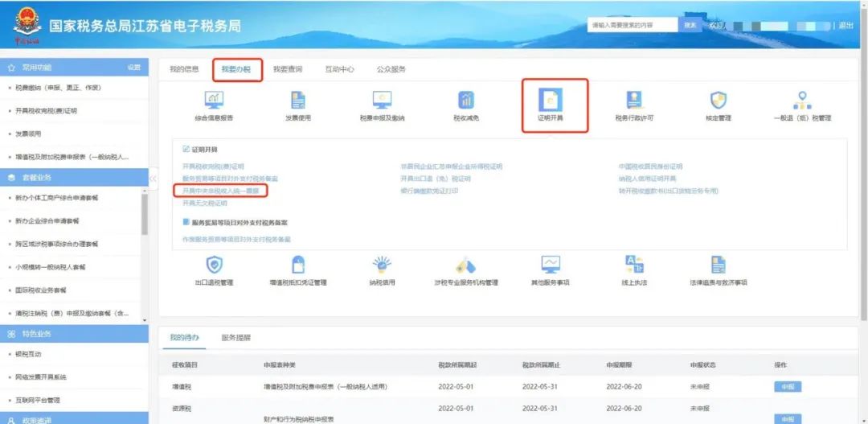Open the 增值税抵扣凭证管理 icon
868x424 pixels.
coord(298,265)
